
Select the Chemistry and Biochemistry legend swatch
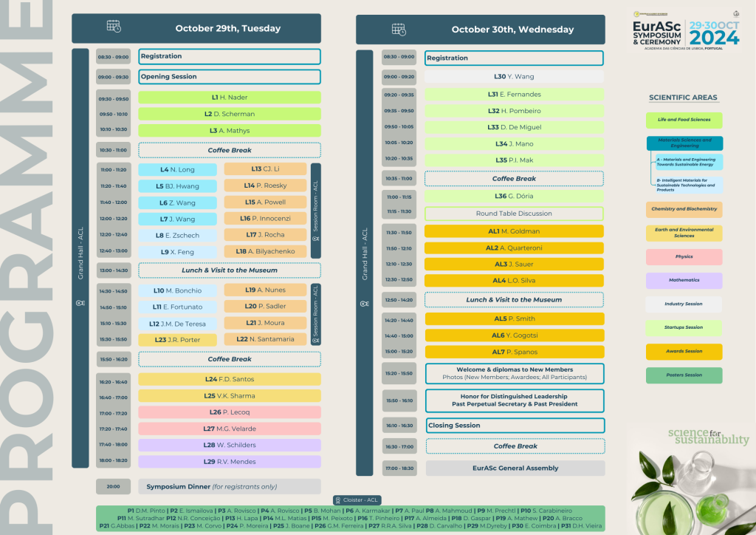[x=684, y=209]
